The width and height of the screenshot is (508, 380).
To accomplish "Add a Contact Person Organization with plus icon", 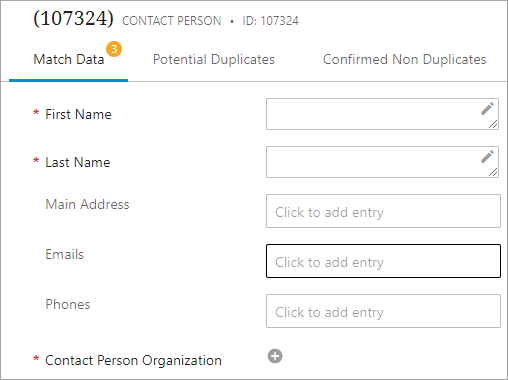I will pos(275,356).
